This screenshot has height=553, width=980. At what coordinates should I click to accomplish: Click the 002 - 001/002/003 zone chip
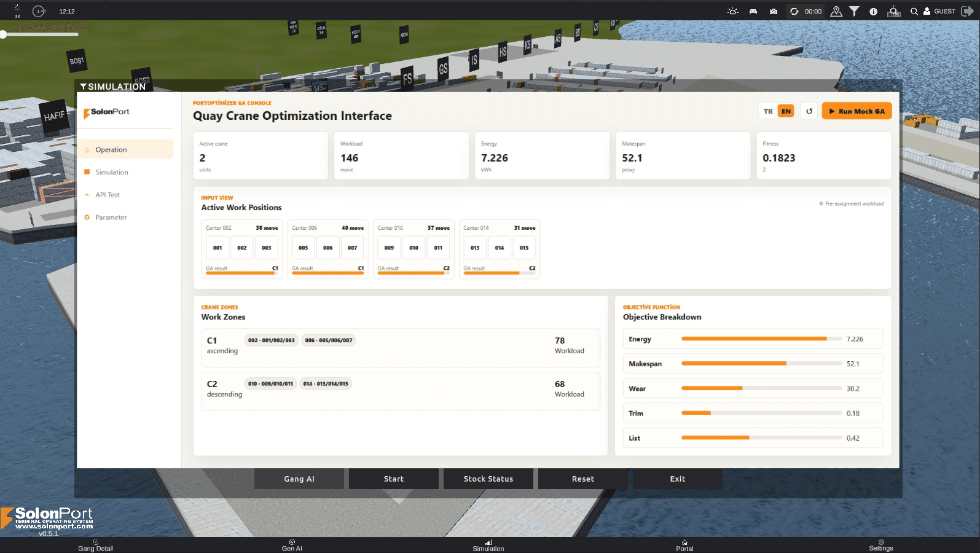[x=272, y=340]
